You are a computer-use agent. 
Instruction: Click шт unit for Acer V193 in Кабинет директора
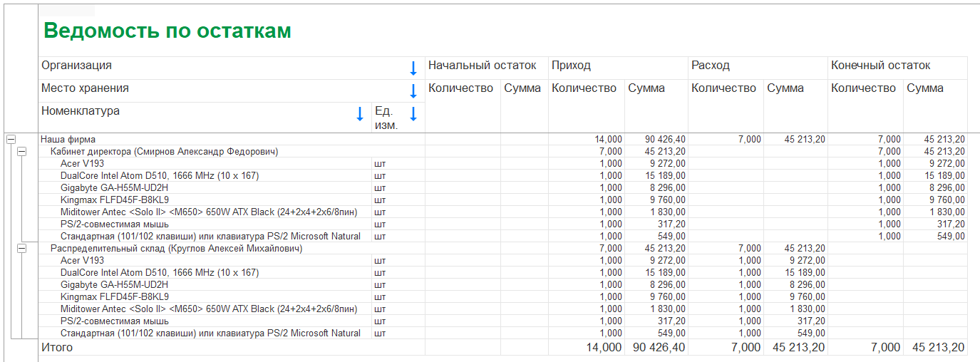(380, 164)
